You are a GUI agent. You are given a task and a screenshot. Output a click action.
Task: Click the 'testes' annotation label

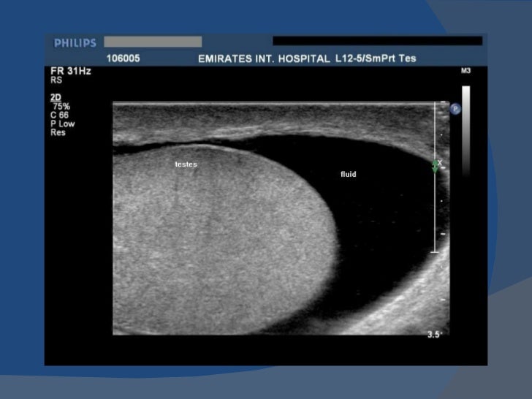[x=186, y=164]
